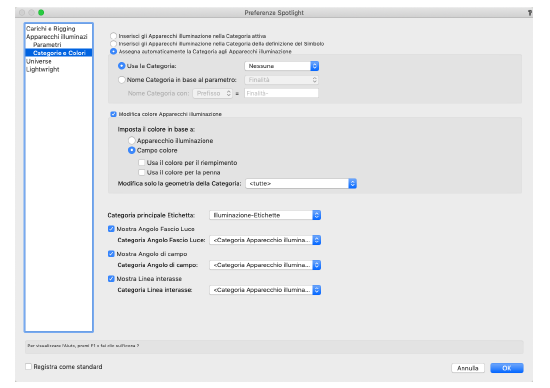Select Campo colore radio button
Screen dimensions: 550x388
132,150
